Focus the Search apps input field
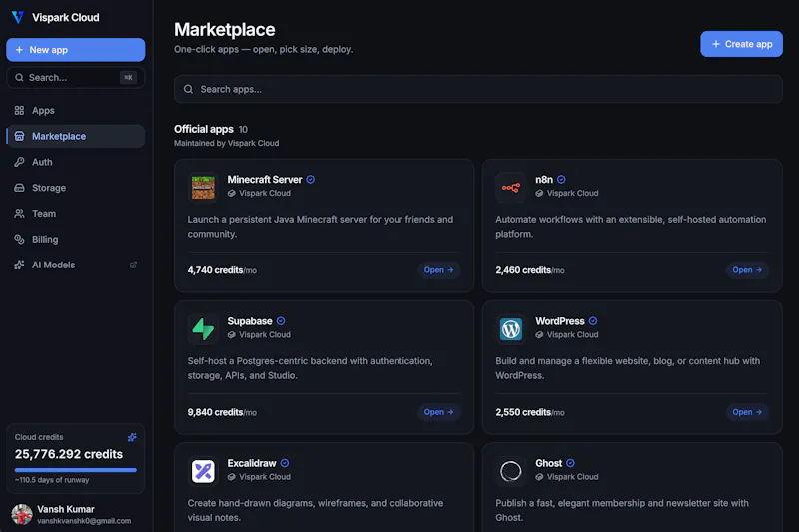This screenshot has width=799, height=532. point(478,89)
